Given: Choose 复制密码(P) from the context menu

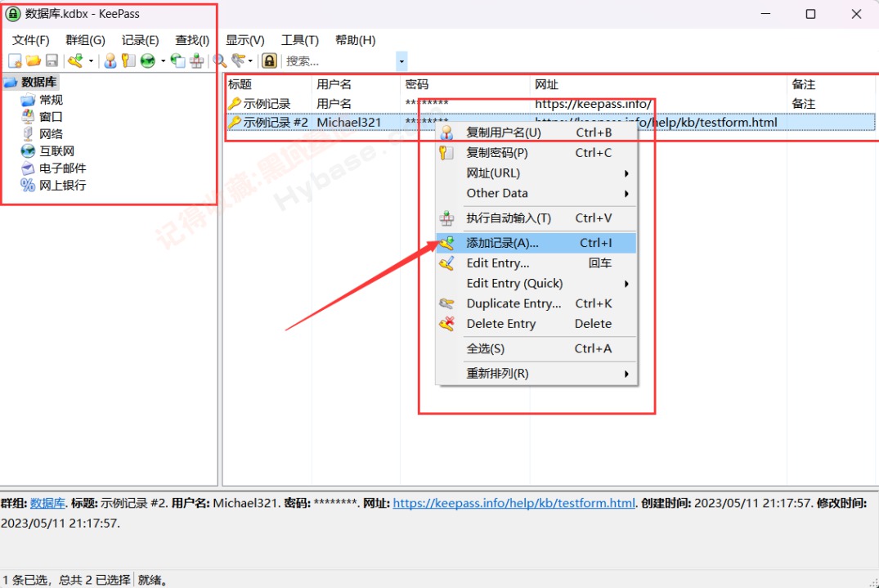Looking at the screenshot, I should [536, 152].
